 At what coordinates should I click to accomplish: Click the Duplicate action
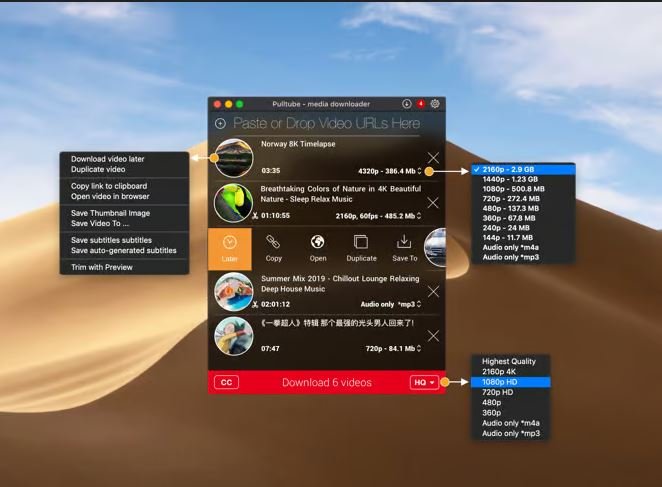[361, 249]
